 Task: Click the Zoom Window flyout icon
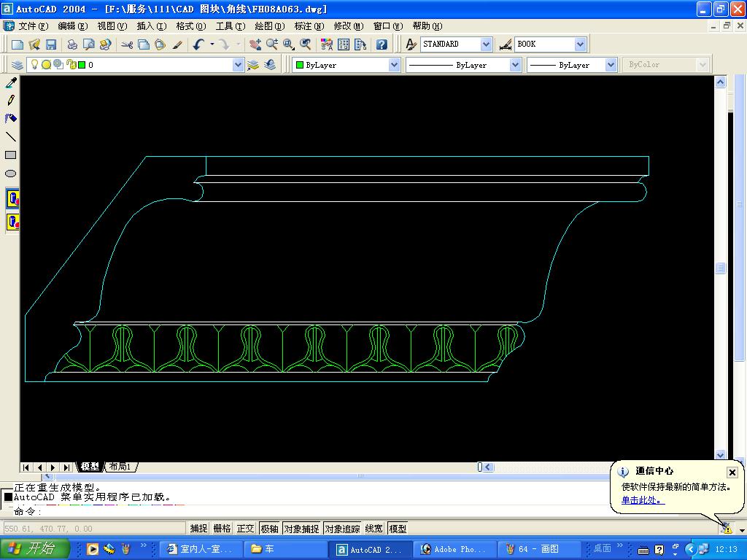[289, 44]
